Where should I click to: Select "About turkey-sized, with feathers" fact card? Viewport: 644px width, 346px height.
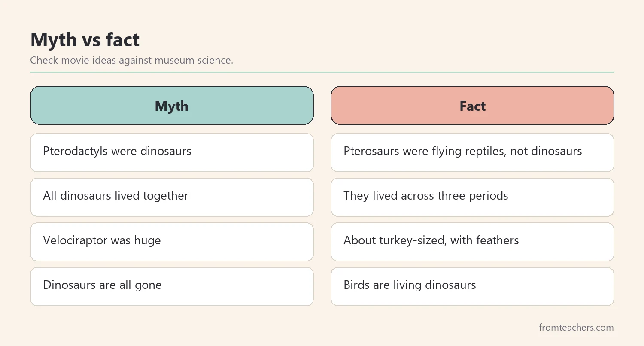coord(472,242)
